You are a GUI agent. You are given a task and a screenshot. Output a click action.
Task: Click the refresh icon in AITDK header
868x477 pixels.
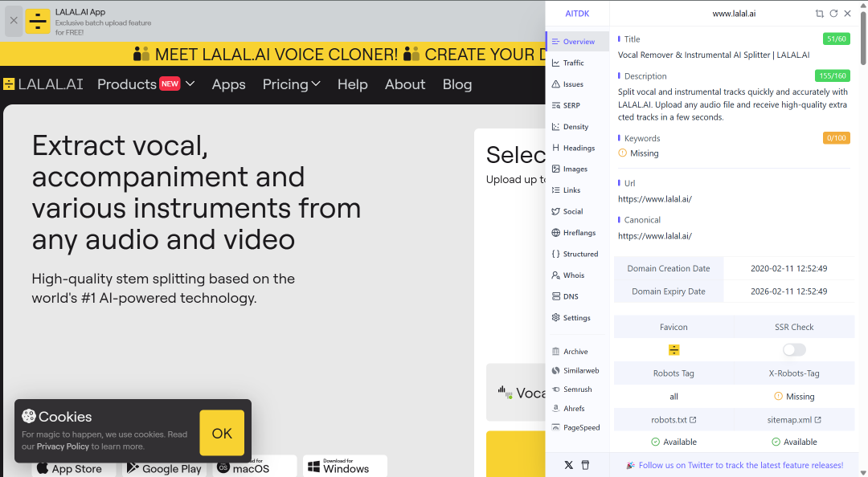[x=833, y=14]
